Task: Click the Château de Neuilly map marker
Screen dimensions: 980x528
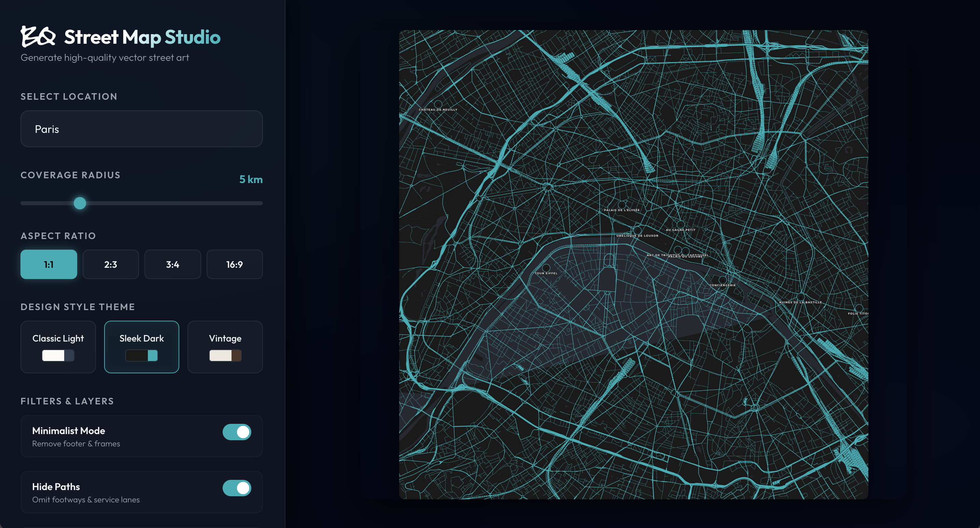Action: pyautogui.click(x=438, y=104)
